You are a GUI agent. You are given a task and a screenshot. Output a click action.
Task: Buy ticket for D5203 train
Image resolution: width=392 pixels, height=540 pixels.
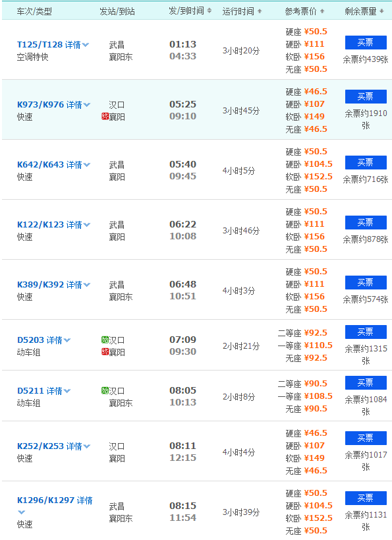click(366, 332)
